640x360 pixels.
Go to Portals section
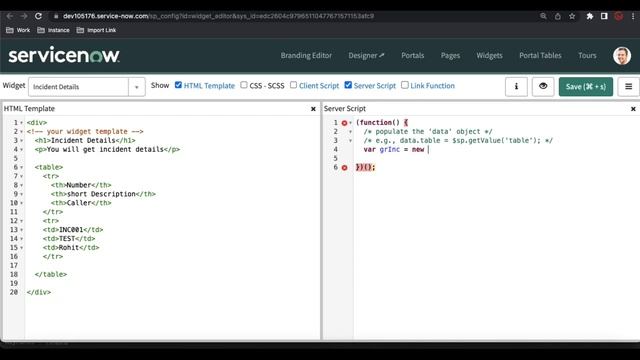tap(413, 56)
